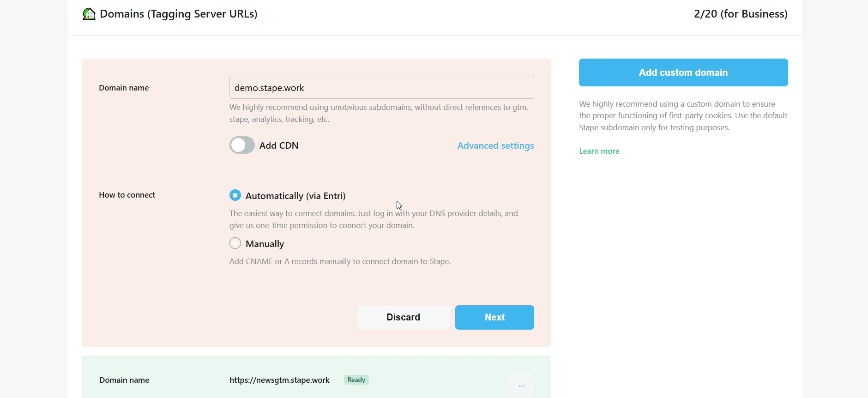The image size is (868, 398).
Task: Click the How to connect label
Action: (127, 195)
